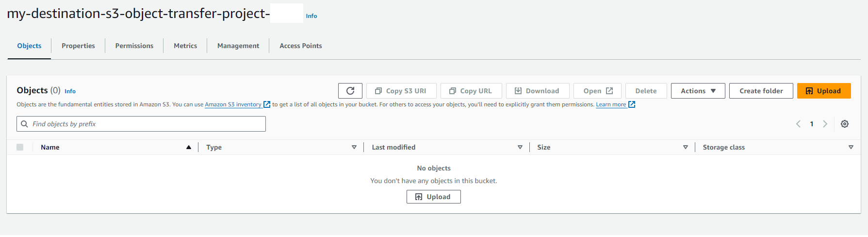868x237 pixels.
Task: Open the Amazon S3 inventory link
Action: [233, 104]
